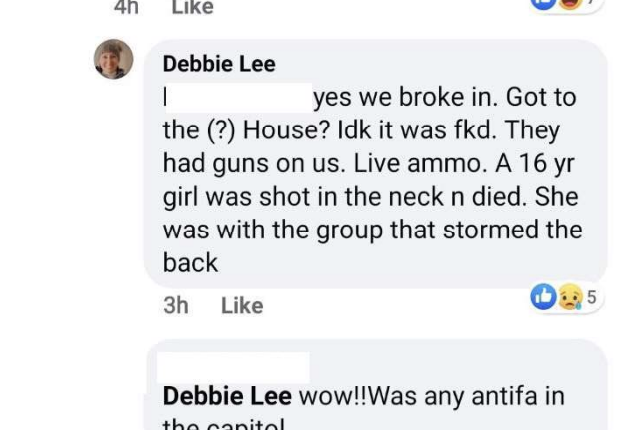Click the reaction summary pill under Debbie's comment
This screenshot has height=430, width=628.
tap(566, 297)
